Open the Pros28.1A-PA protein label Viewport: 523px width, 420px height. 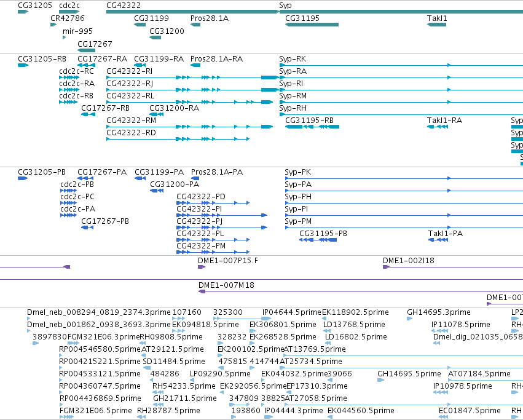(217, 172)
